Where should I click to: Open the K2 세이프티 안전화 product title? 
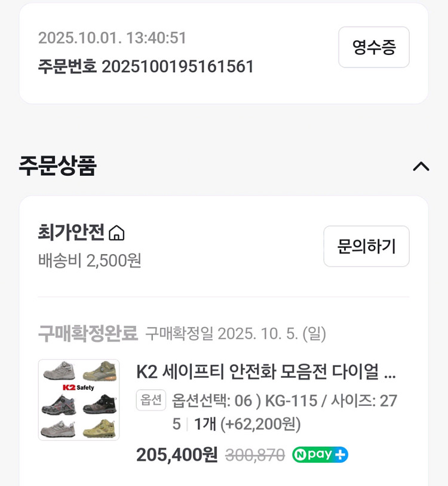click(266, 372)
